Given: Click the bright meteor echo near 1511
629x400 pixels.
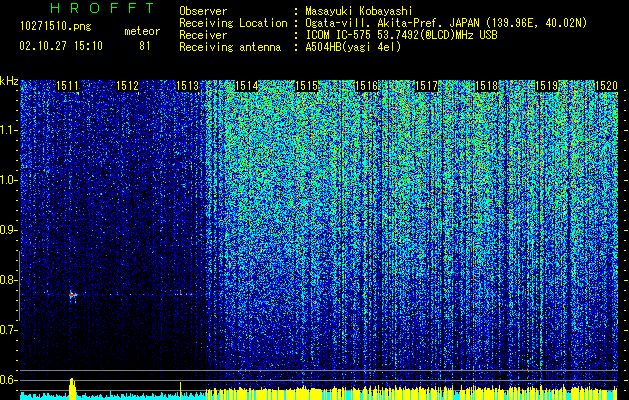Looking at the screenshot, I should pos(72,295).
